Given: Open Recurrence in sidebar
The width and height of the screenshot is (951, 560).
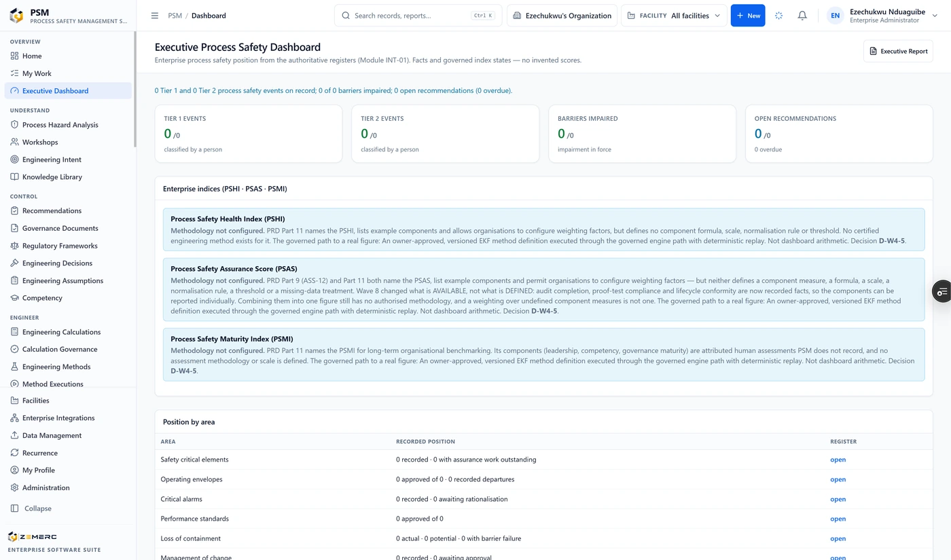Looking at the screenshot, I should (x=68, y=453).
